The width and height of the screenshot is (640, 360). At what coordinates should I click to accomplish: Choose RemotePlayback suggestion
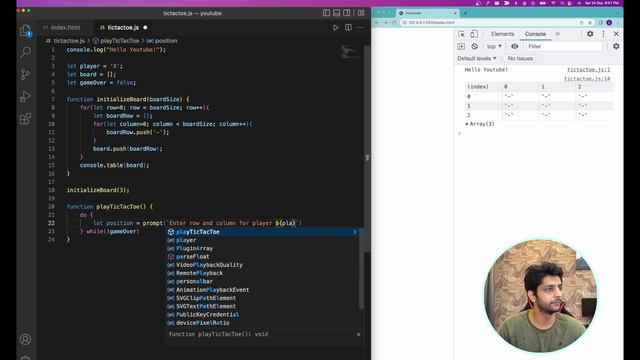point(263,273)
